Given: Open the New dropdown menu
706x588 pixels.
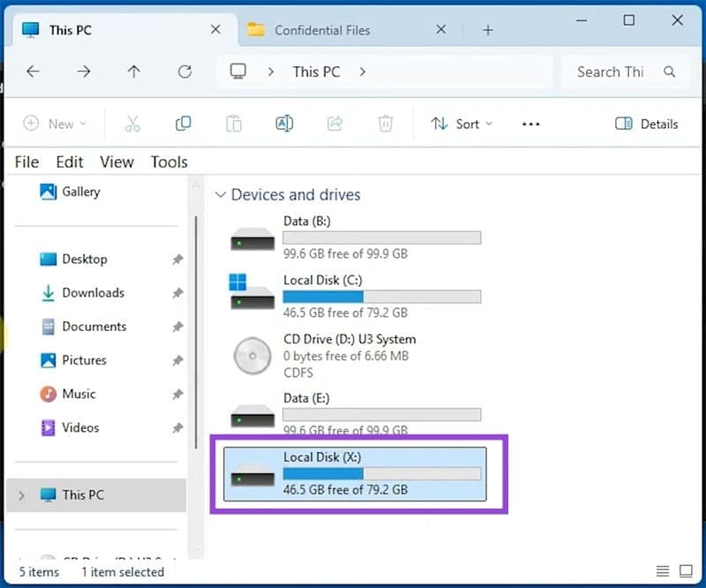Looking at the screenshot, I should 55,124.
